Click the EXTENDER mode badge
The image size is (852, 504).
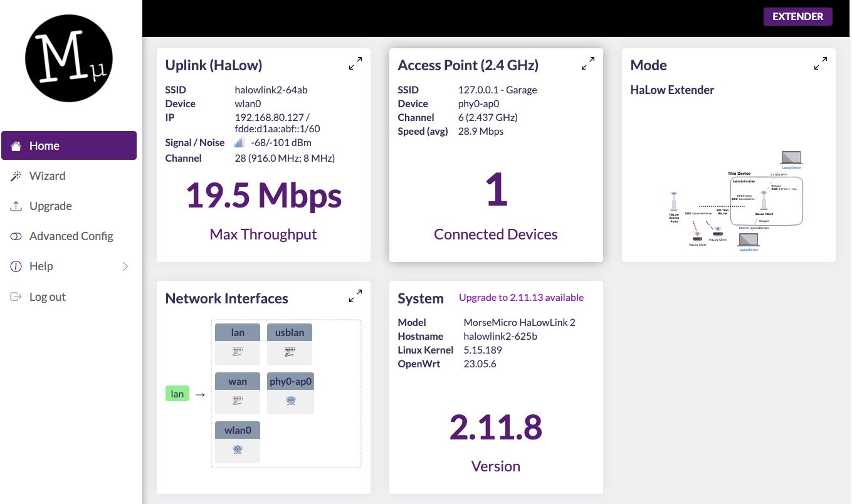797,16
